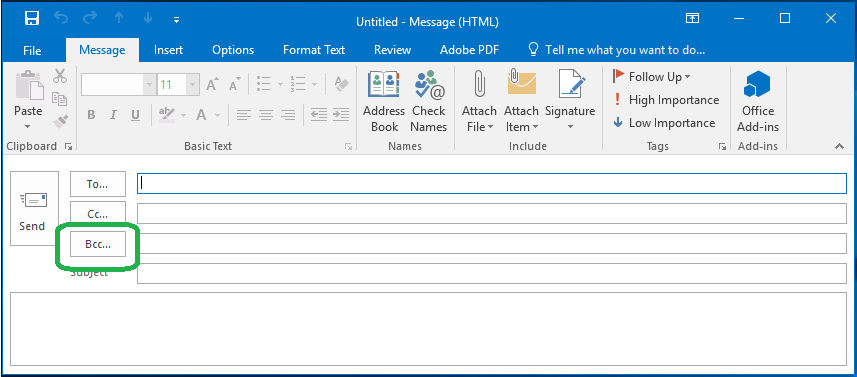Viewport: 857px width, 377px height.
Task: Click Ribbon Display Options icon
Action: [692, 19]
